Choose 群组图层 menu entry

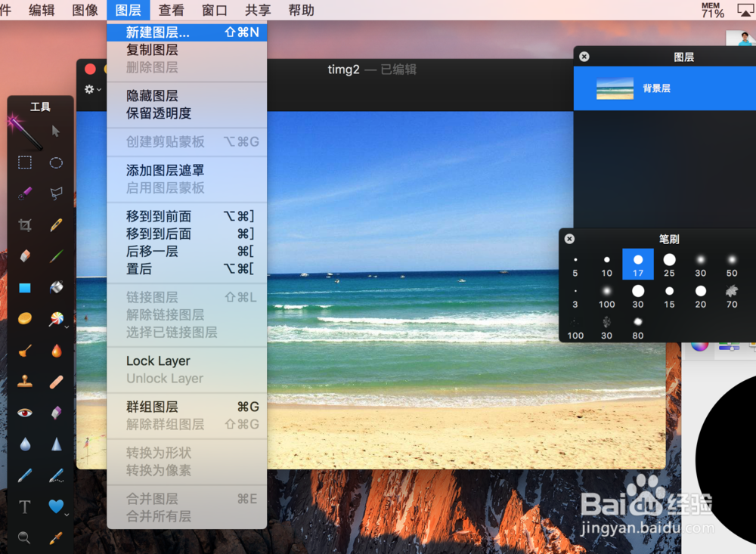click(187, 407)
